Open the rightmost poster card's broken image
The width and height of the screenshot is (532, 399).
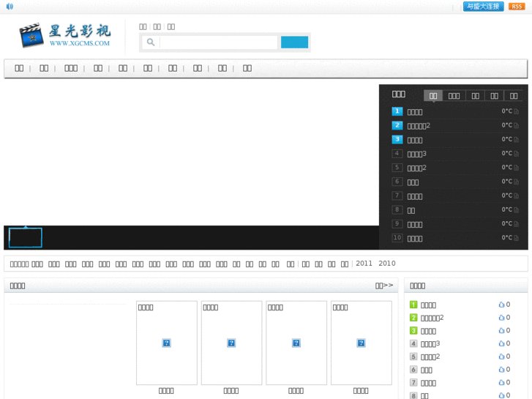361,343
